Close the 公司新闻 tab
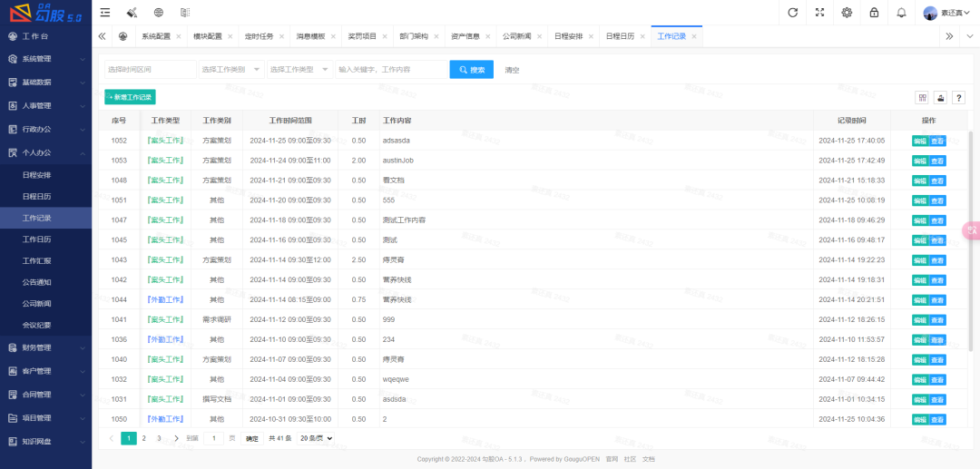The image size is (980, 469). pyautogui.click(x=539, y=36)
